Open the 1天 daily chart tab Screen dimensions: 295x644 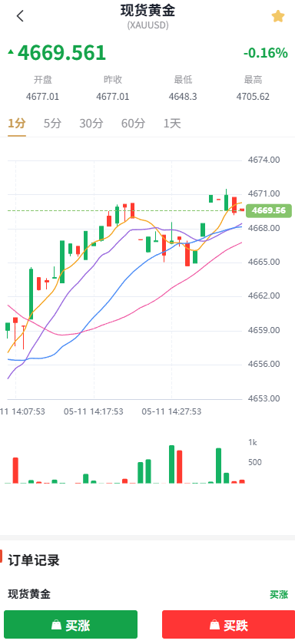click(x=172, y=124)
